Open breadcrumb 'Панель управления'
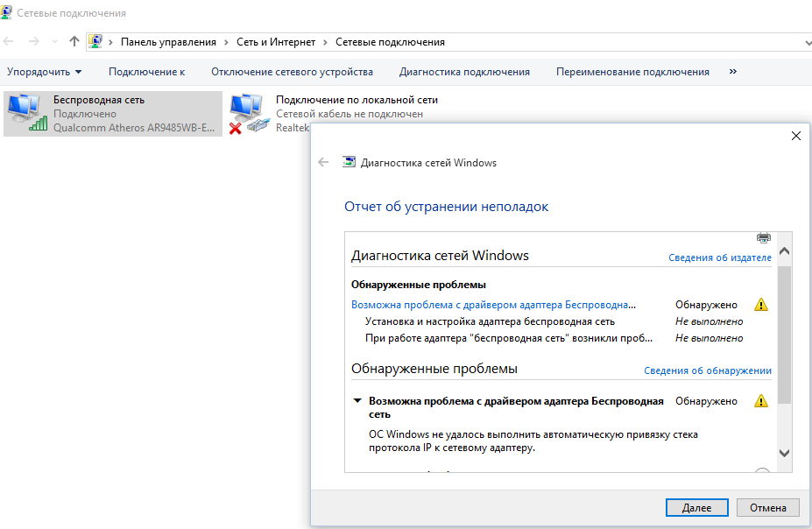812x529 pixels. pos(168,42)
